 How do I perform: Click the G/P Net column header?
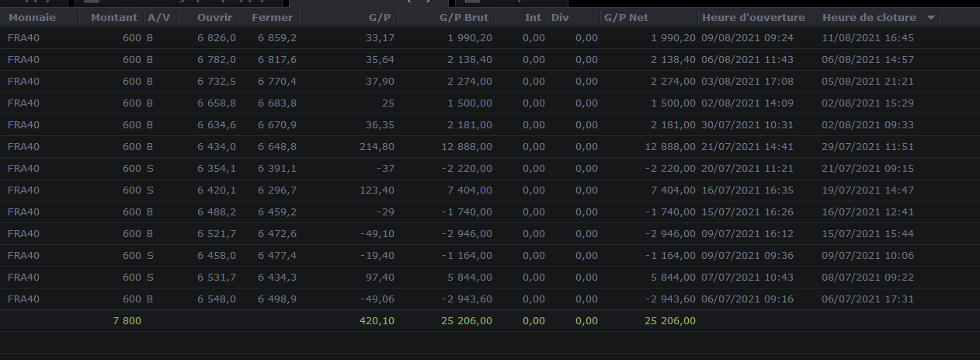point(626,17)
